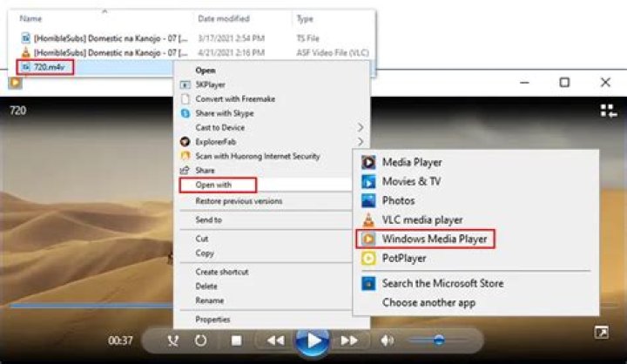The height and width of the screenshot is (364, 627).
Task: Click the Switch to Library icon
Action: pos(606,111)
